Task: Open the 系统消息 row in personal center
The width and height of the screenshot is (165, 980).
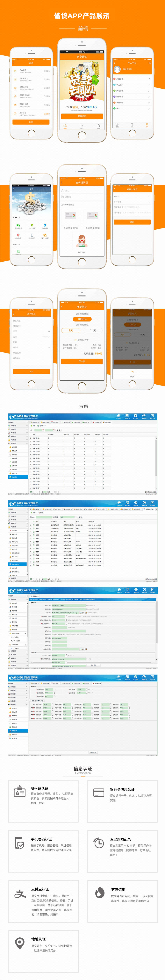Action: (132, 79)
